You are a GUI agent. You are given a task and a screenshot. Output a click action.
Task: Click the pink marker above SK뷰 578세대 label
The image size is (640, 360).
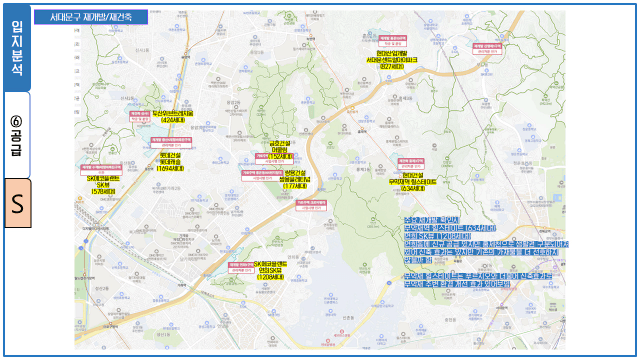[x=101, y=170]
